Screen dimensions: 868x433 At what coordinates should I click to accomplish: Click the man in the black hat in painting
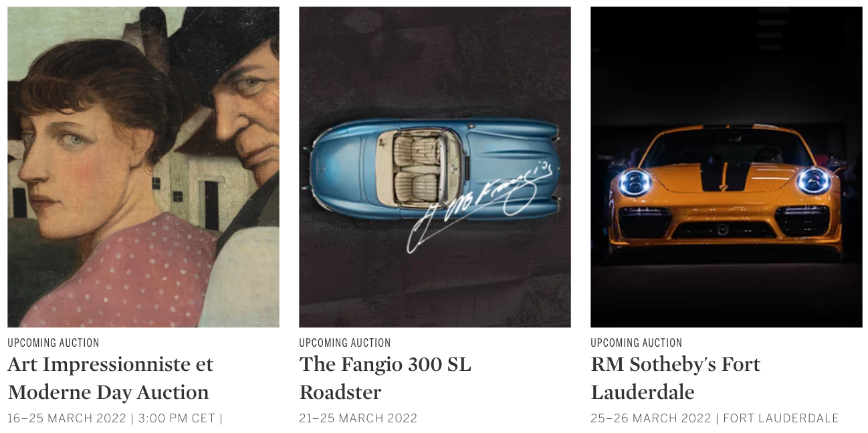(x=241, y=100)
